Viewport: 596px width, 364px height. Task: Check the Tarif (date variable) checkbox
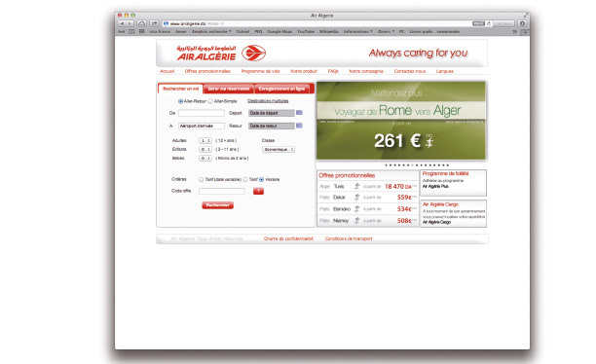point(201,179)
